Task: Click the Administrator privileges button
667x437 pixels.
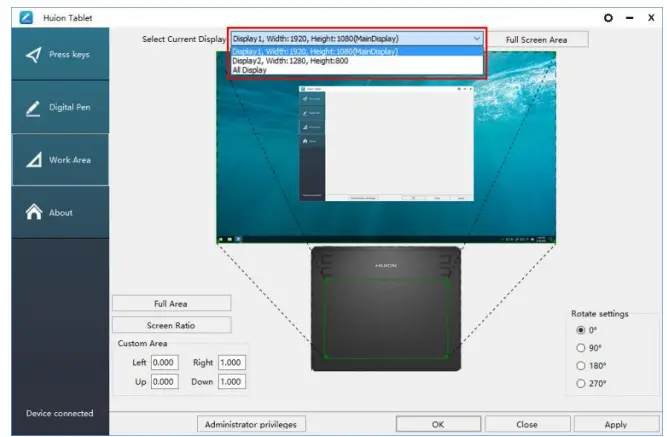Action: [x=251, y=424]
